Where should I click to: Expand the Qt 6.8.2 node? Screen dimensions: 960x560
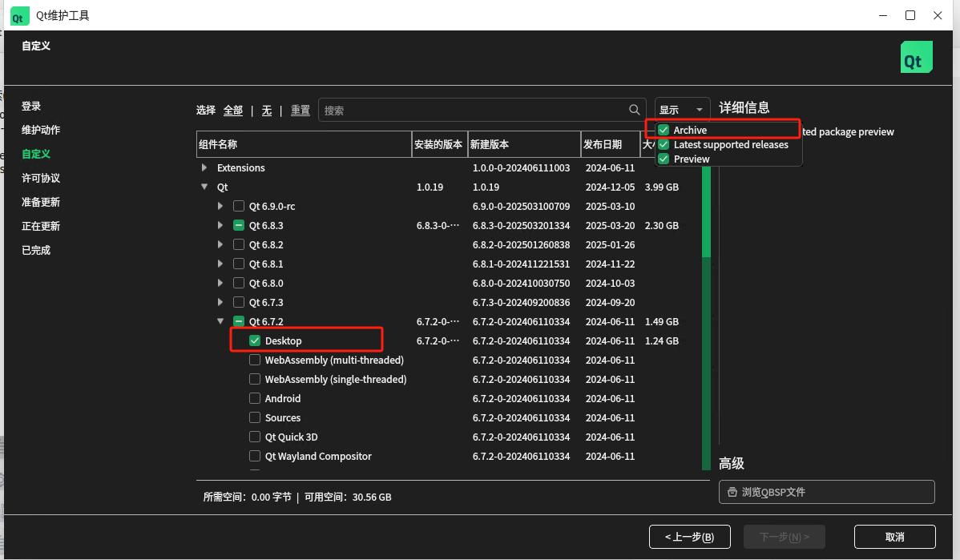click(x=220, y=245)
